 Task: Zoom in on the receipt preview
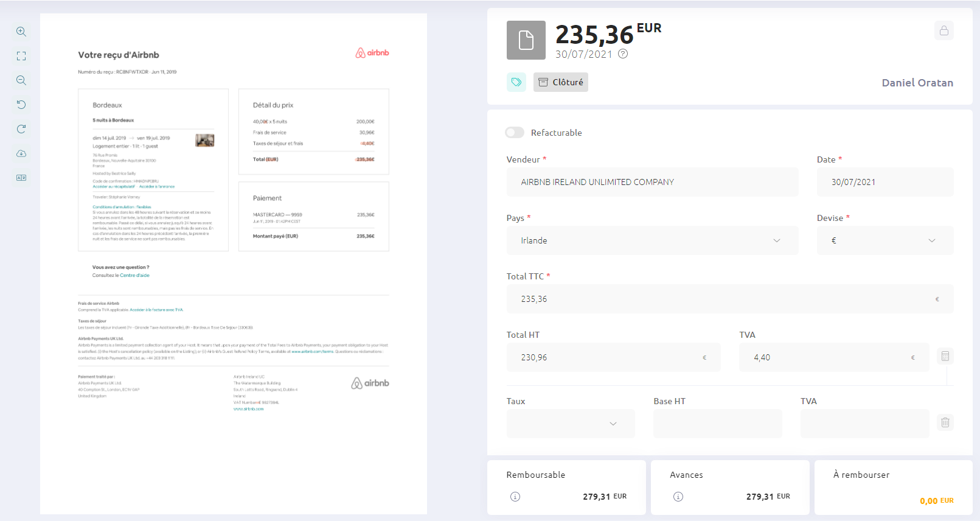pyautogui.click(x=21, y=32)
